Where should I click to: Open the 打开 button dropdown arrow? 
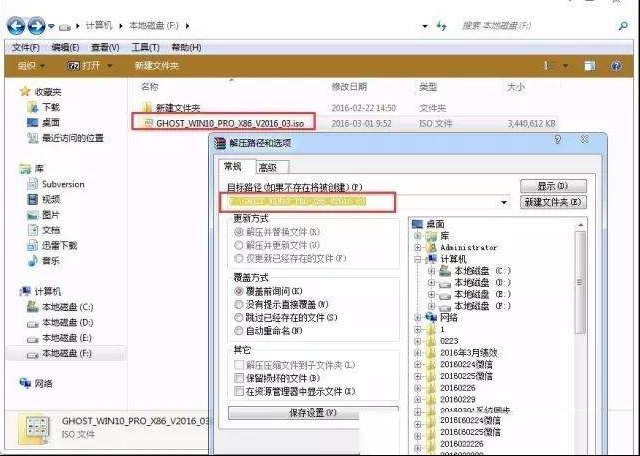[109, 66]
